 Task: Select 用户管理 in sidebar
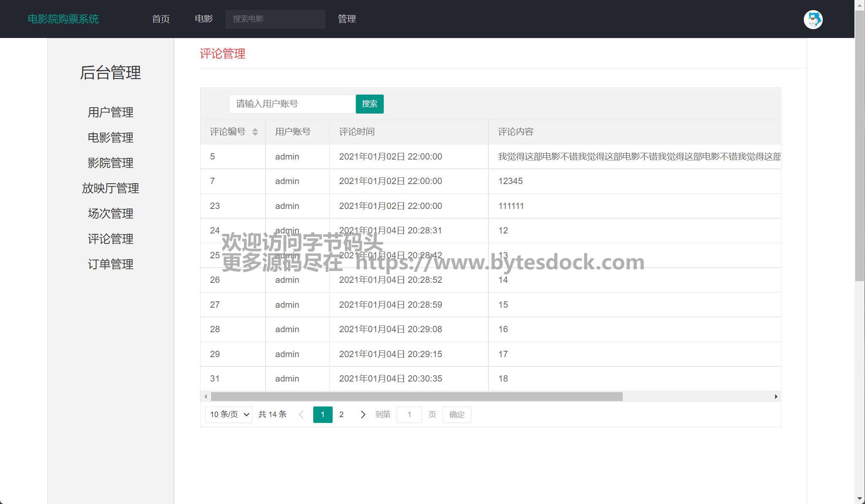coord(111,112)
